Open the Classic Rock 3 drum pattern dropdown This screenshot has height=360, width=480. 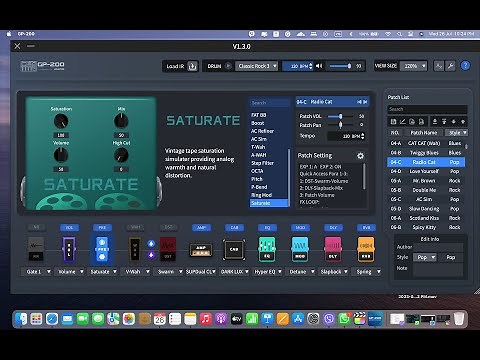(x=256, y=66)
